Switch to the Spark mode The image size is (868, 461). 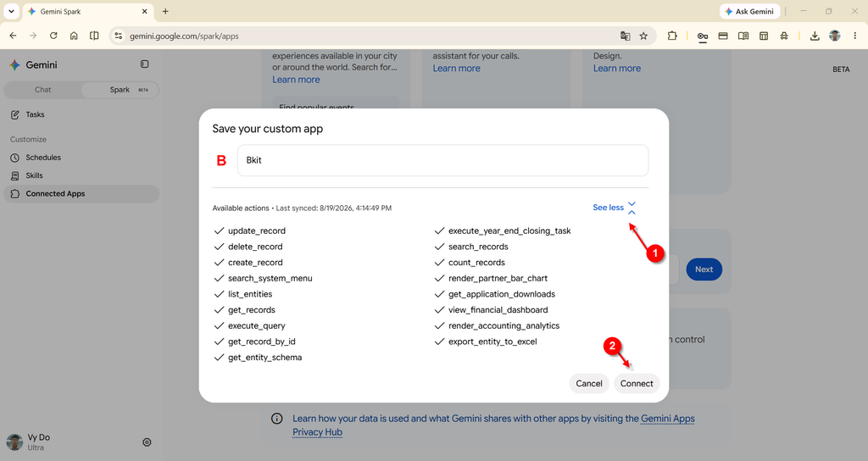click(x=120, y=90)
